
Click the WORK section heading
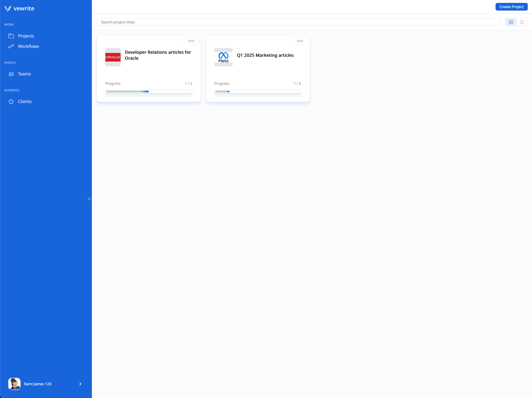[x=9, y=24]
